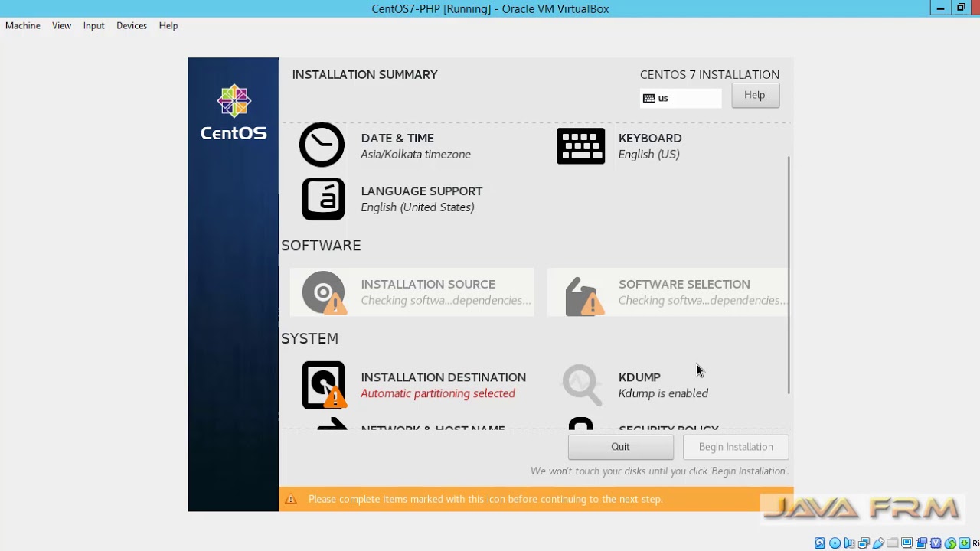Click VirtualBox display status icon

906,543
